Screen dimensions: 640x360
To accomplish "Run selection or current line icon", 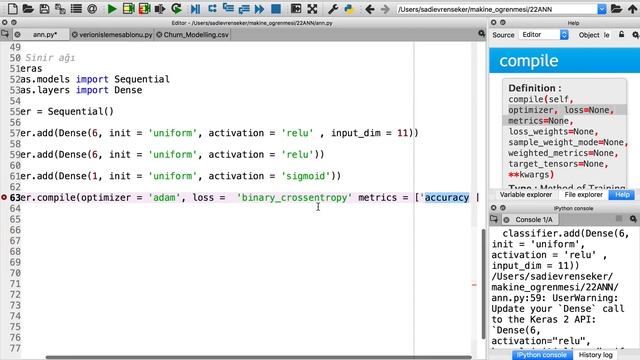I will click(x=160, y=9).
